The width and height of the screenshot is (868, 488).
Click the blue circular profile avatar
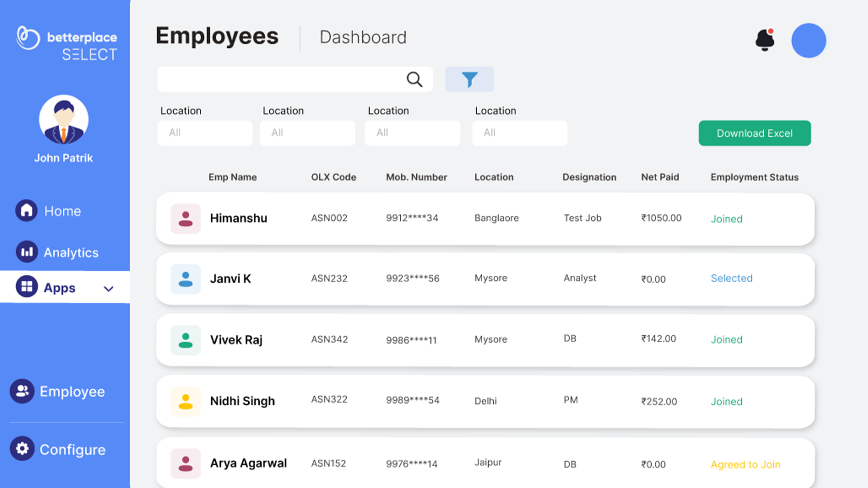pos(808,40)
